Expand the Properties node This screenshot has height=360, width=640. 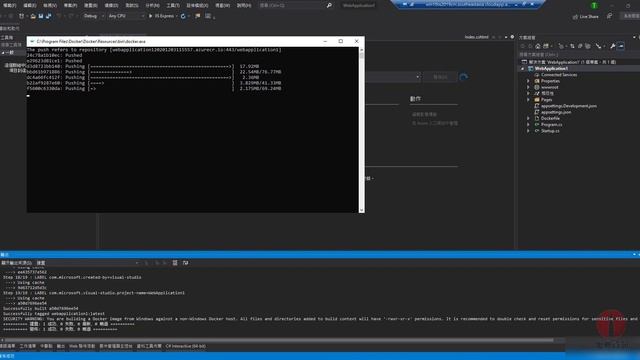528,81
